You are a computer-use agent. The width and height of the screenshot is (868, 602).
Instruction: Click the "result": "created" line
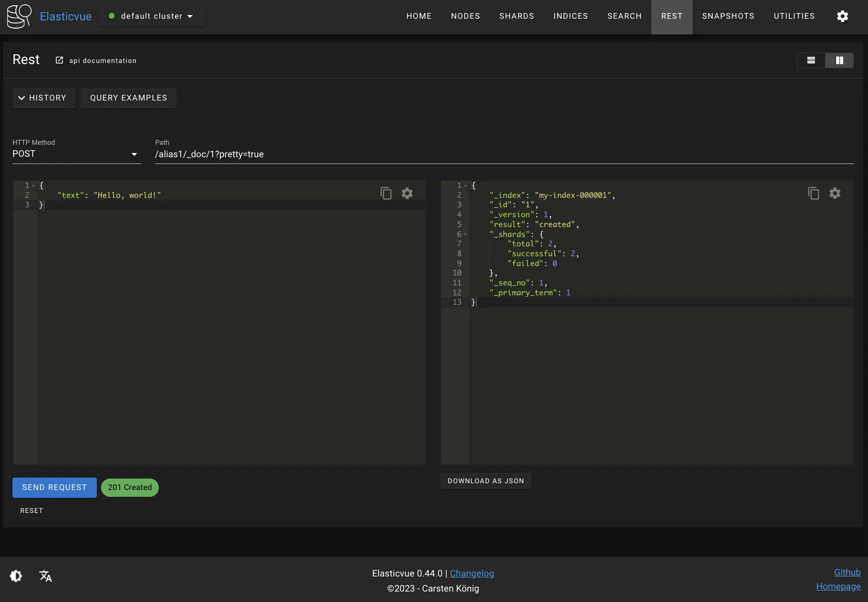click(x=534, y=224)
